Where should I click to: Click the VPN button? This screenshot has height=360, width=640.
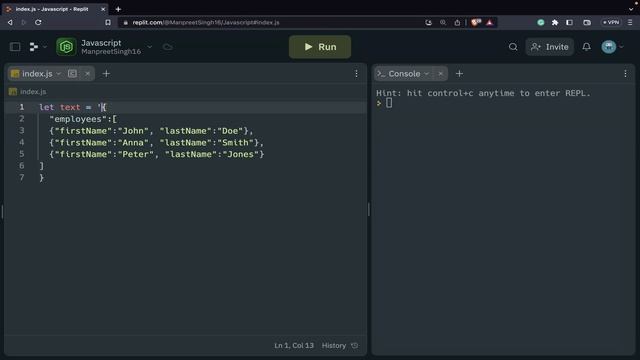coord(611,22)
